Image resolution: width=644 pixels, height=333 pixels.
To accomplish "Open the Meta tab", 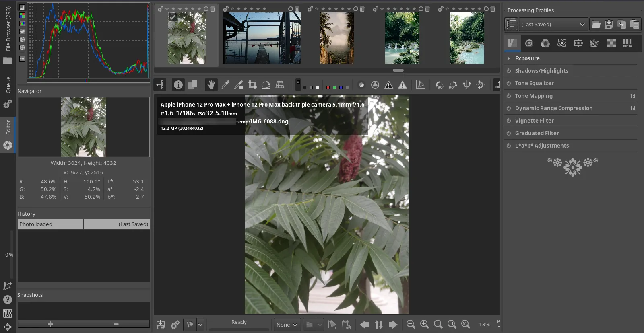I will pos(628,43).
